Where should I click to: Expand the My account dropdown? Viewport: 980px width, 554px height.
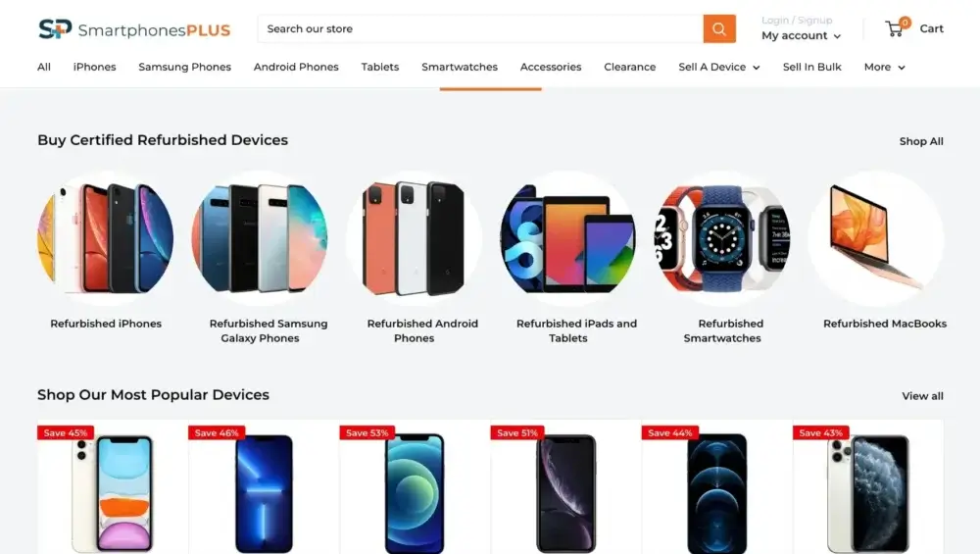coord(802,35)
